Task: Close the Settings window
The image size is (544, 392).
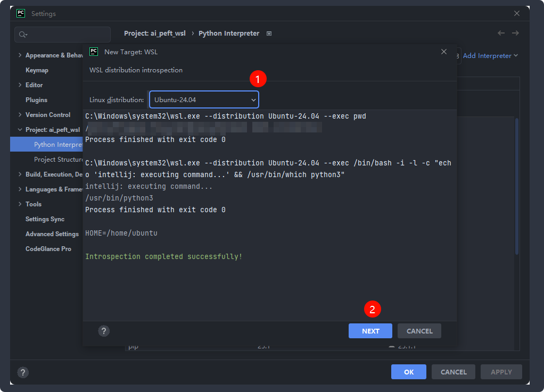Action: pyautogui.click(x=517, y=13)
